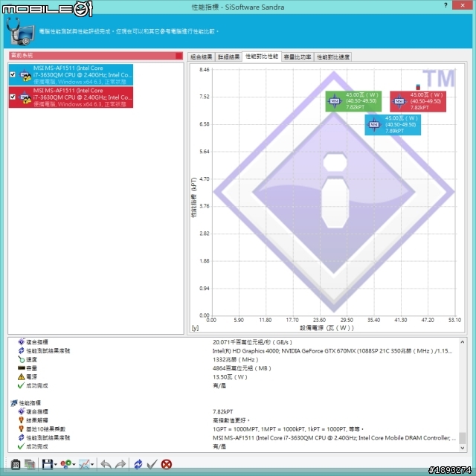Screen dimensions: 476x476
Task: Open the 性能對比速度 tab
Action: click(333, 57)
